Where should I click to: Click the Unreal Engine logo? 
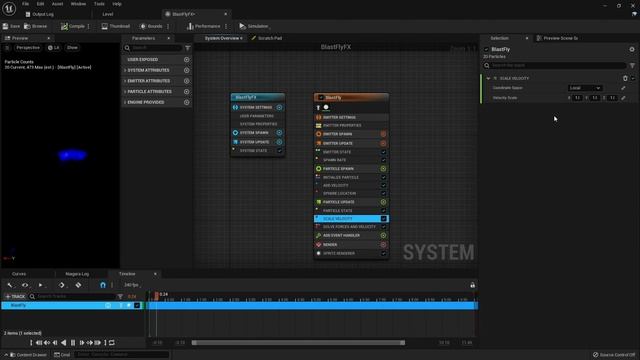coord(9,8)
